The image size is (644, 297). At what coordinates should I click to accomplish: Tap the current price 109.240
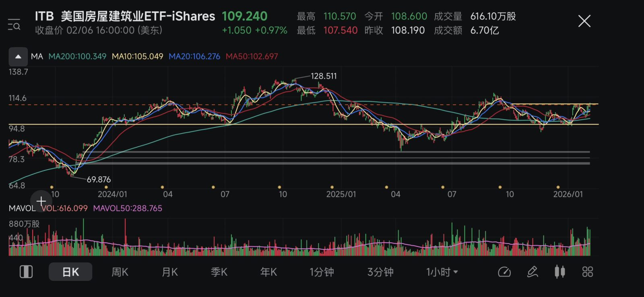(244, 16)
